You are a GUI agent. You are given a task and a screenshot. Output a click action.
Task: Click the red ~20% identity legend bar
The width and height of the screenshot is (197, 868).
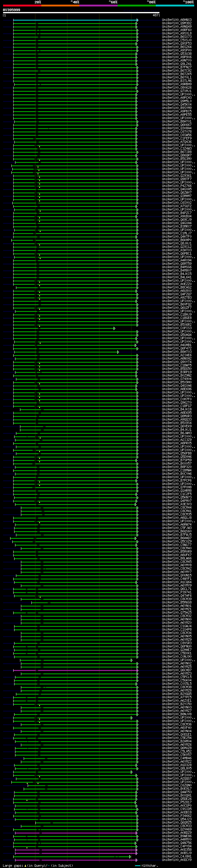22,6
